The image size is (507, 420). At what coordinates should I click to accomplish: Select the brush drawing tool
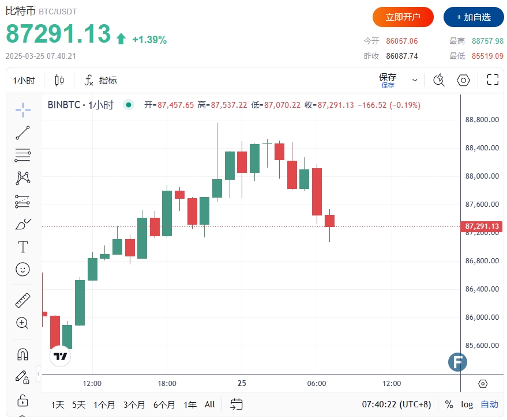click(x=22, y=224)
